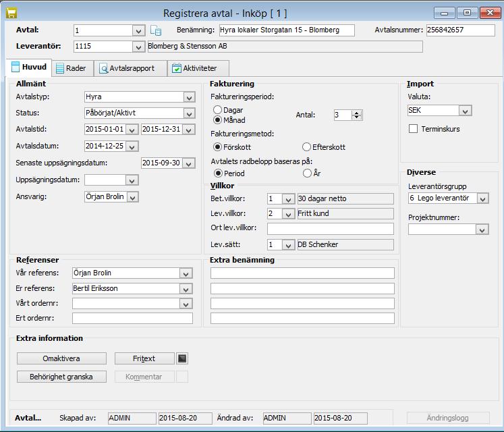Close the Registrera avtal window
The height and width of the screenshot is (432, 504).
[x=490, y=13]
